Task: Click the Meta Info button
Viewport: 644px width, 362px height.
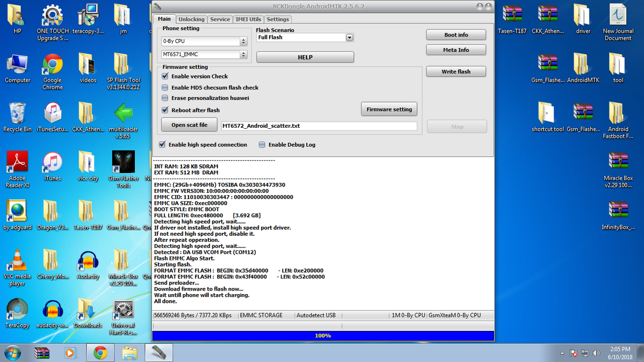Action: coord(456,50)
